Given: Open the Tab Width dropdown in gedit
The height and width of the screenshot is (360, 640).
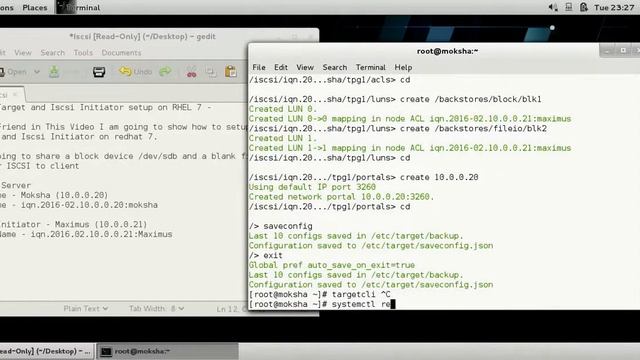Looking at the screenshot, I should click(157, 309).
